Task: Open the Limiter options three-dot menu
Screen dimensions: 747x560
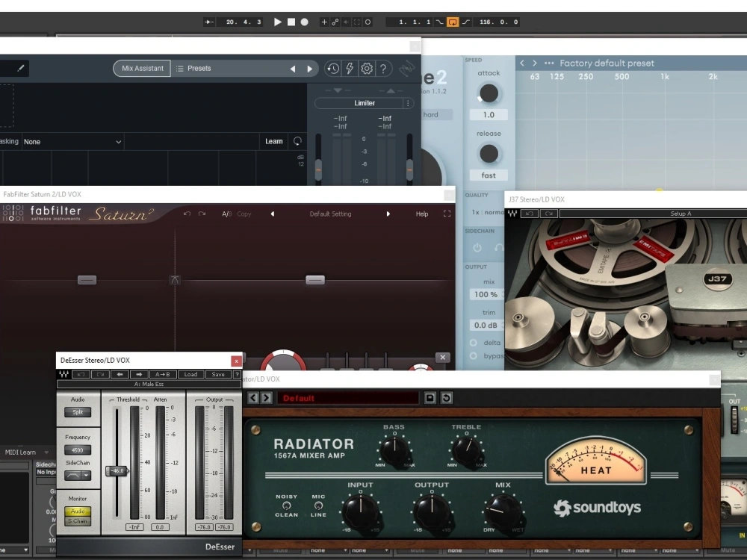Action: (x=408, y=103)
